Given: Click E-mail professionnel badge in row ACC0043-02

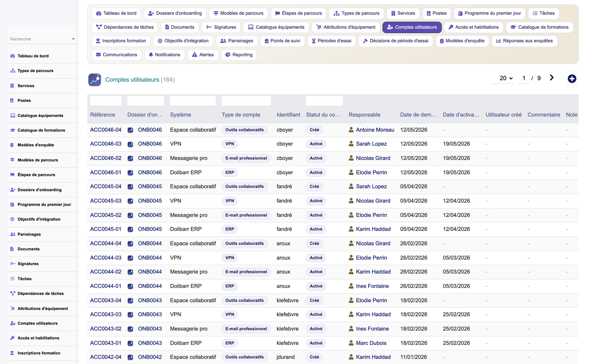Looking at the screenshot, I should click(246, 329).
